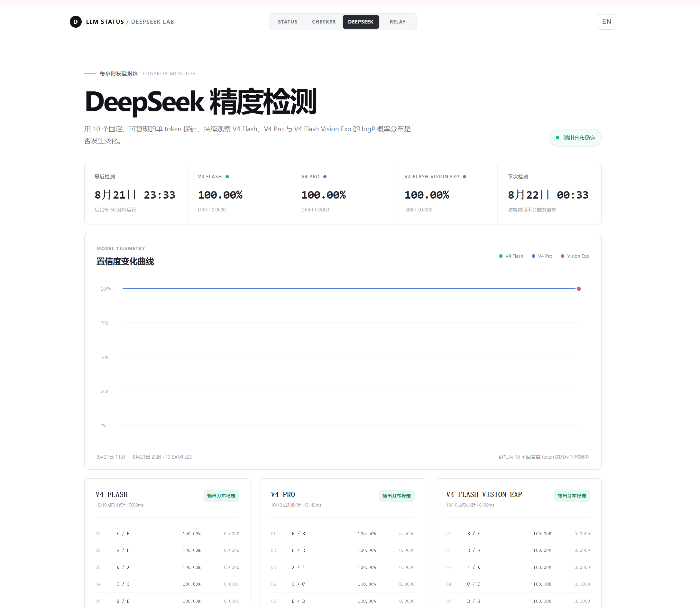
Task: Click the 25% y-axis label
Action: 104,392
